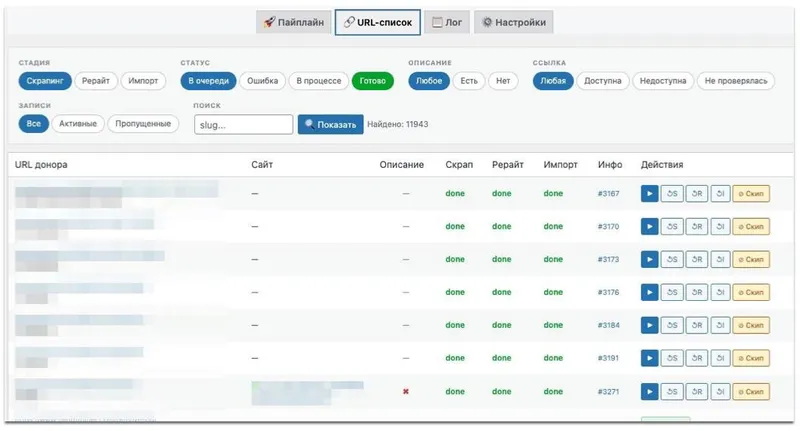Image resolution: width=800 pixels, height=431 pixels.
Task: Choose Есть description filter
Action: (469, 81)
